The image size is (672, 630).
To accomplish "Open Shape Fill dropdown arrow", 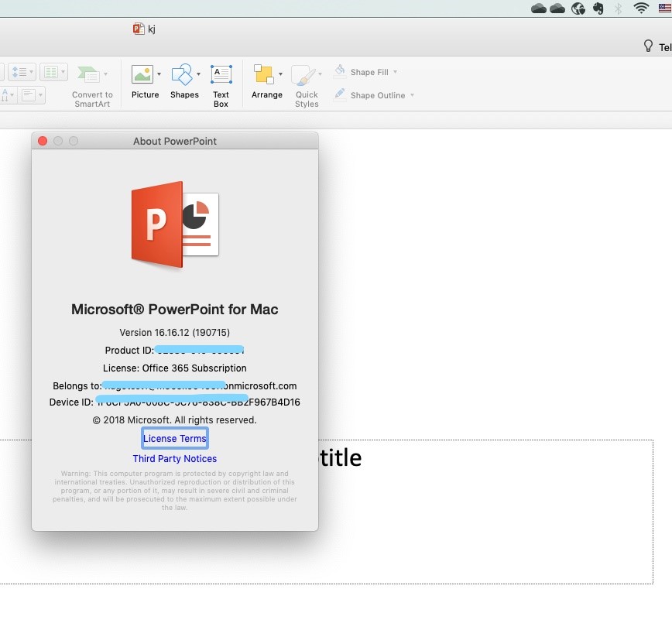I will tap(395, 72).
